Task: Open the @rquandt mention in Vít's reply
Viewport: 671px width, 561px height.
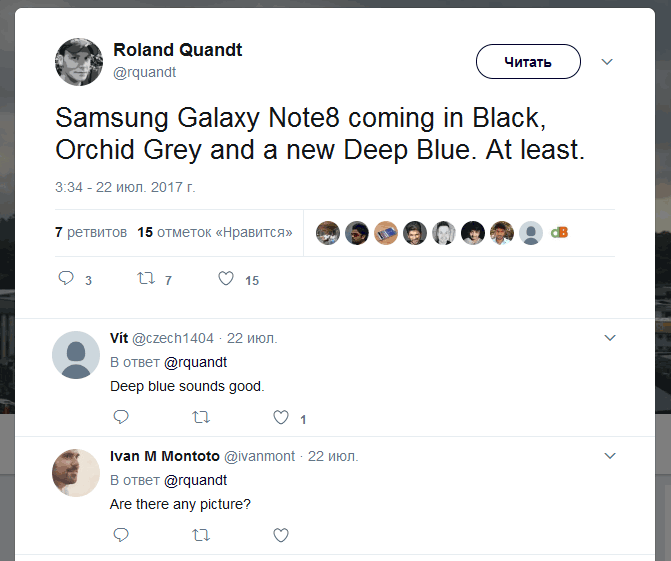Action: coord(195,362)
